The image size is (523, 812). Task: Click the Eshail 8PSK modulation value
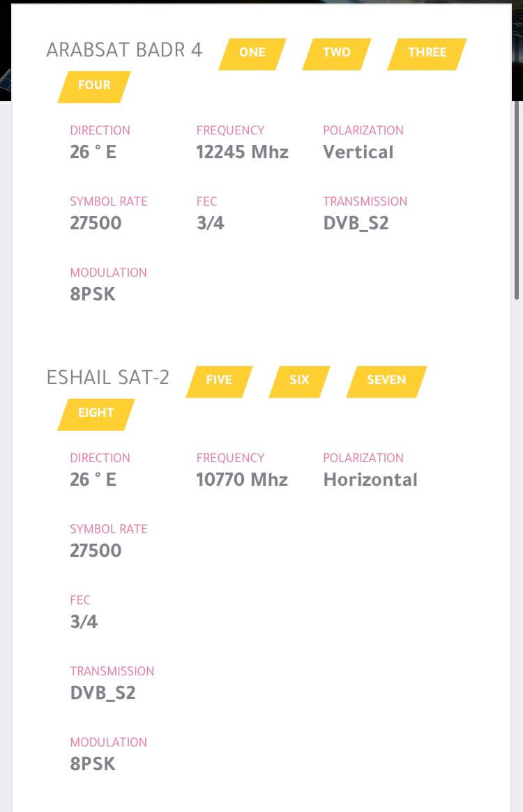pos(93,764)
